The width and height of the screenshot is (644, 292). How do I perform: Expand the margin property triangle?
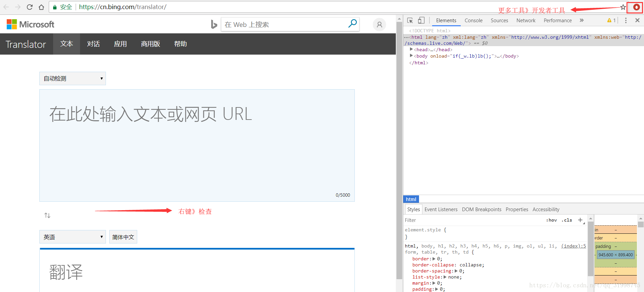(x=434, y=283)
